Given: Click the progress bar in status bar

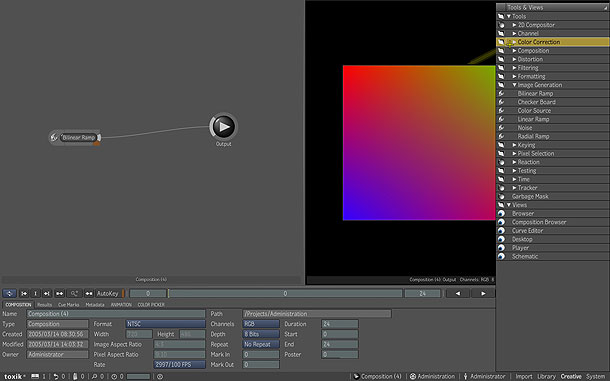Looking at the screenshot, I should (138, 376).
